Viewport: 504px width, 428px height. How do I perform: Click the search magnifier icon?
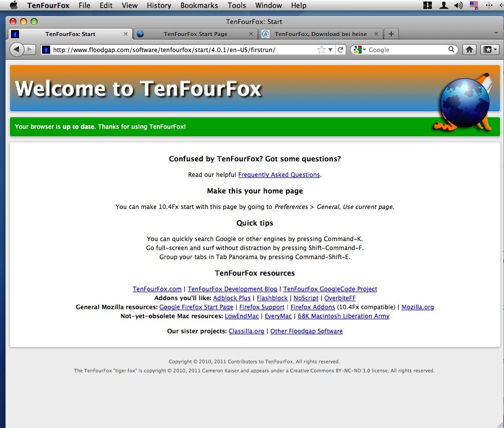pos(451,50)
